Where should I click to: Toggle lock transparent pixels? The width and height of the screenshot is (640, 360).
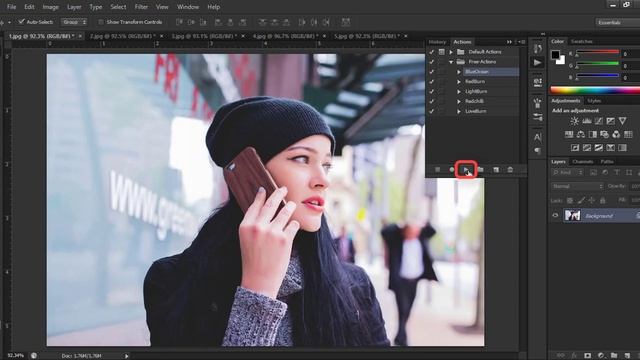click(x=570, y=200)
